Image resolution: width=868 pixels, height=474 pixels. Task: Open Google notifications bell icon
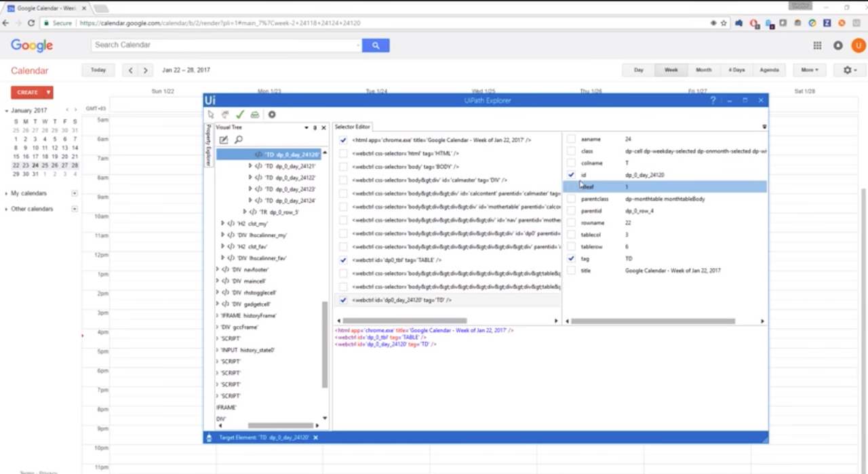click(x=838, y=45)
